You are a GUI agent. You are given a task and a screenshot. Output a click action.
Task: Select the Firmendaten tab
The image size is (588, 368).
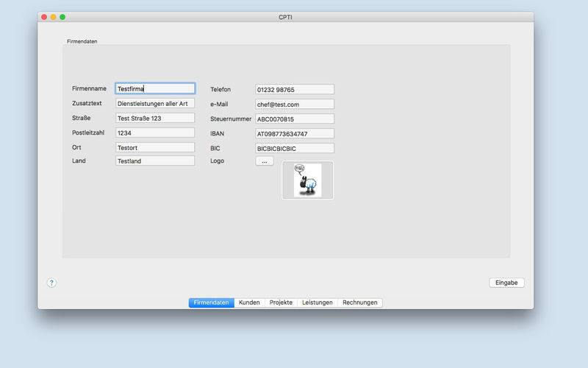(x=211, y=302)
